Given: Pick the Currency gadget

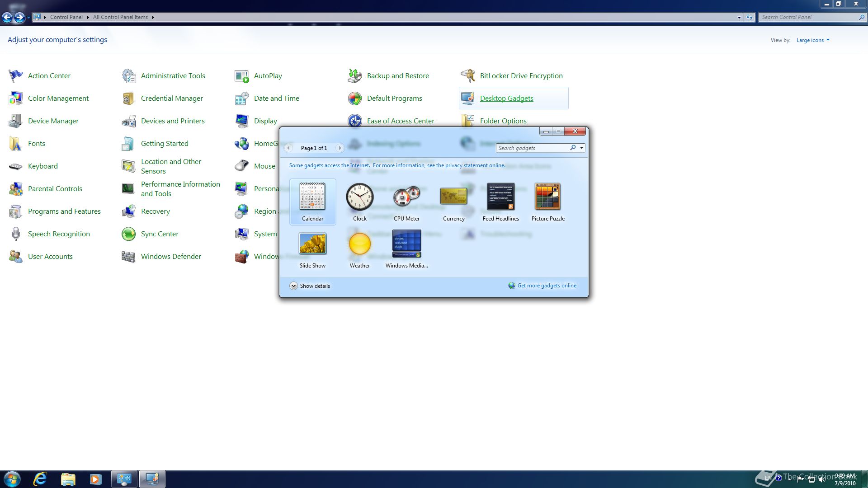Looking at the screenshot, I should [x=453, y=202].
